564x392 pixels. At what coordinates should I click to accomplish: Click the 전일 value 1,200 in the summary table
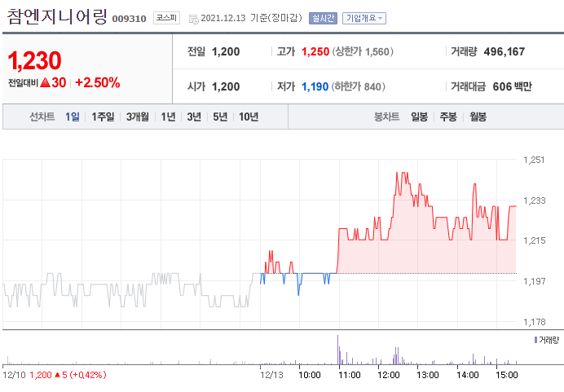[226, 52]
